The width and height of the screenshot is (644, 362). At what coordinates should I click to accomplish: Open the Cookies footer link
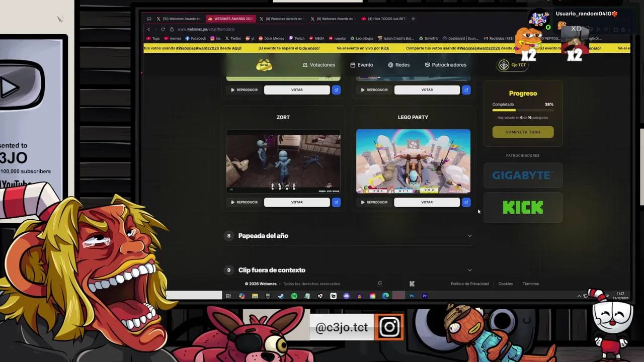point(506,284)
